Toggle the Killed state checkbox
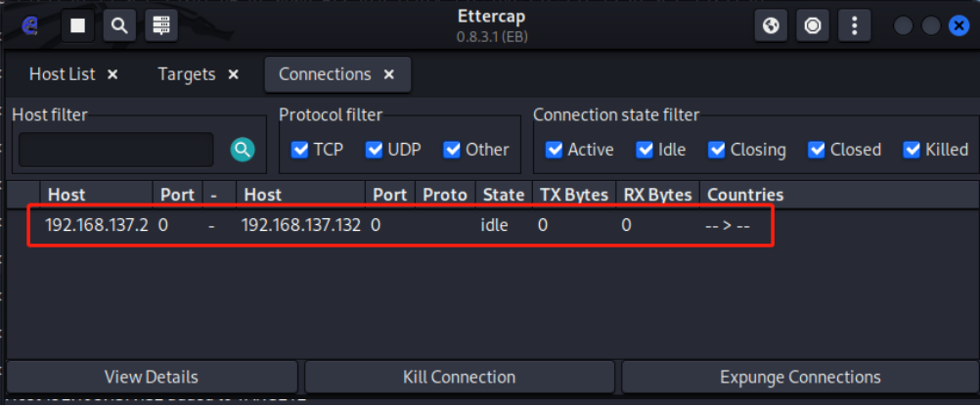980x406 pixels. 912,150
